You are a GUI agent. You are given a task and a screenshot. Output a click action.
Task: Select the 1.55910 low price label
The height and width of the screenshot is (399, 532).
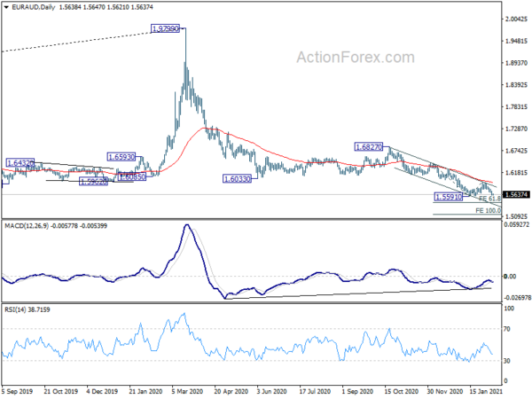449,197
